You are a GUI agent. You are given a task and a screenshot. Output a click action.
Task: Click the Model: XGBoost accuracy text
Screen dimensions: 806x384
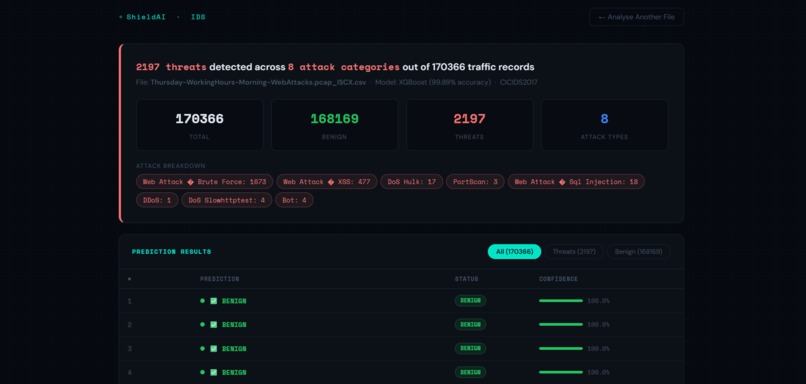coord(433,82)
